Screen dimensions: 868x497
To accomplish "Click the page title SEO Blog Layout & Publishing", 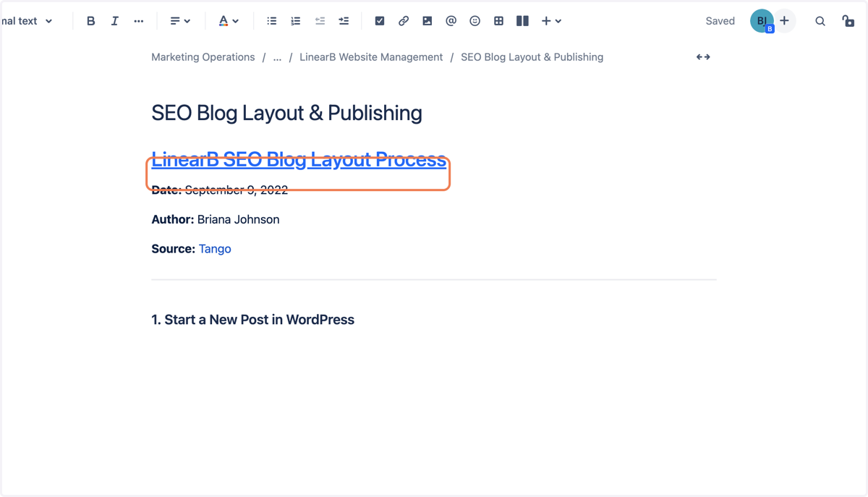I will coord(286,113).
